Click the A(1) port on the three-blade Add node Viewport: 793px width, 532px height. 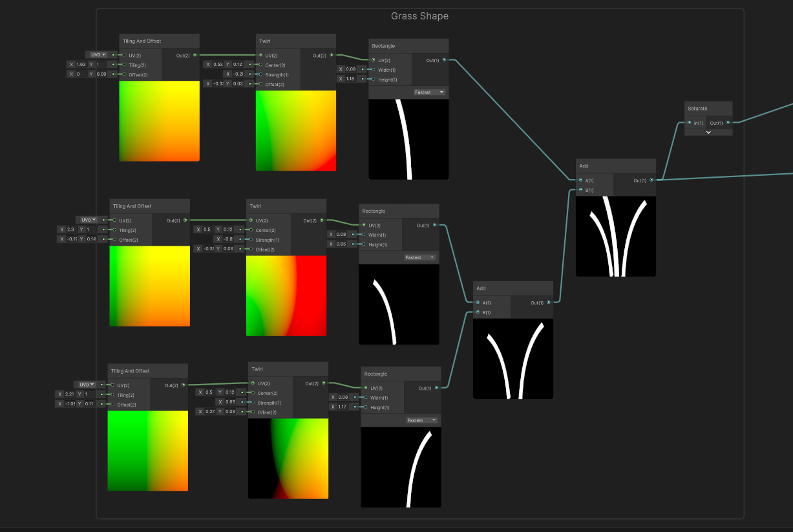[x=580, y=180]
